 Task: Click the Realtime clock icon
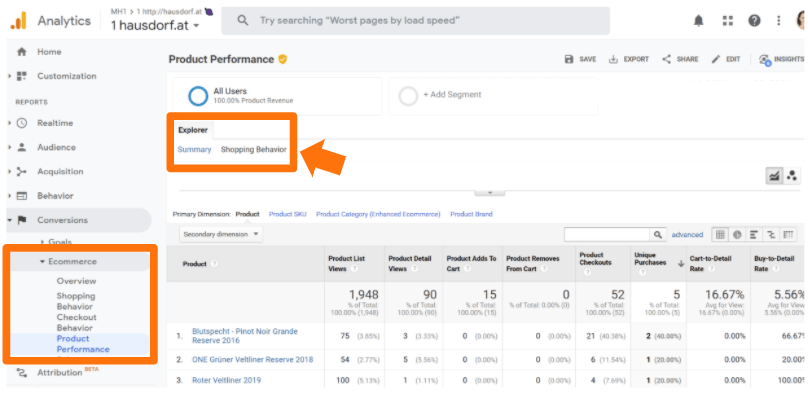tap(22, 123)
